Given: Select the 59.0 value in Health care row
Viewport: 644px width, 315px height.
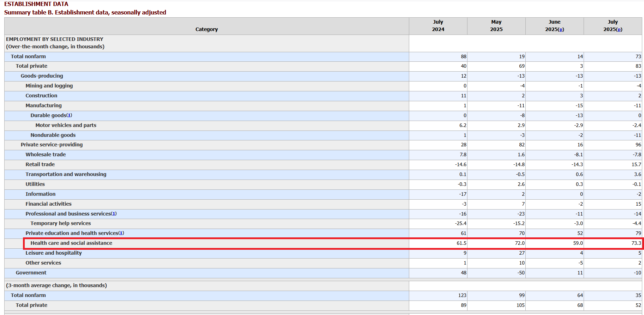Looking at the screenshot, I should pyautogui.click(x=578, y=243).
